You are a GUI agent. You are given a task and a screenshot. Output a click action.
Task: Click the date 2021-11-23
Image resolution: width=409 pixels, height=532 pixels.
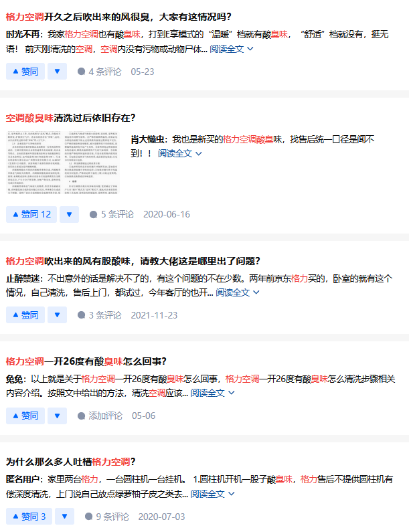tap(155, 315)
